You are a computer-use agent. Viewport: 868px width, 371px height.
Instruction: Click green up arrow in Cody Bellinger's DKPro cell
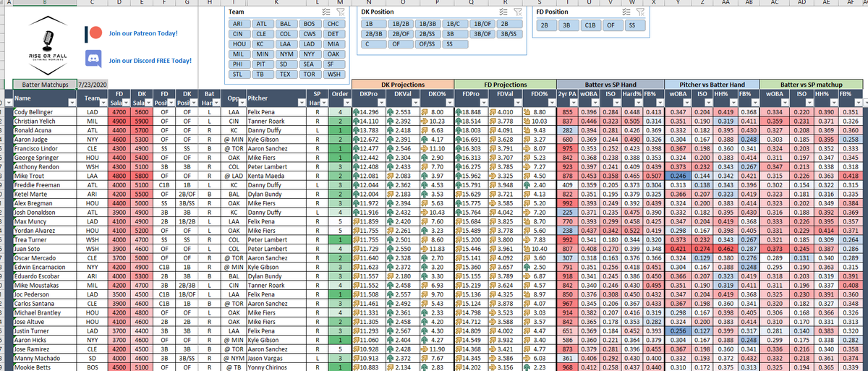point(356,112)
